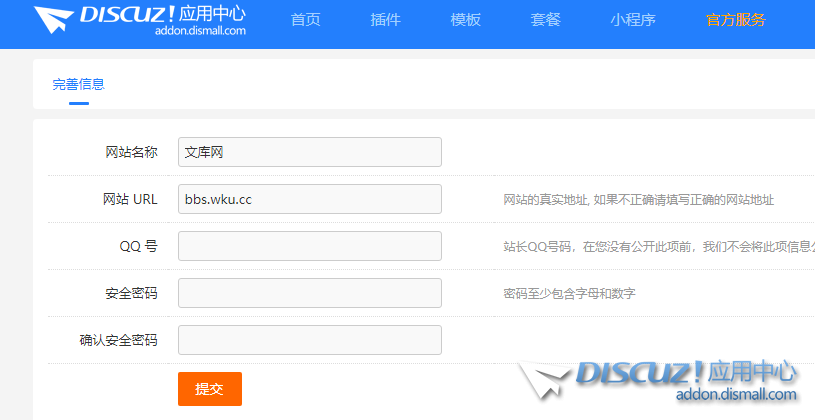Open the 首页 navigation item
Screen dimensions: 815x420
(306, 20)
